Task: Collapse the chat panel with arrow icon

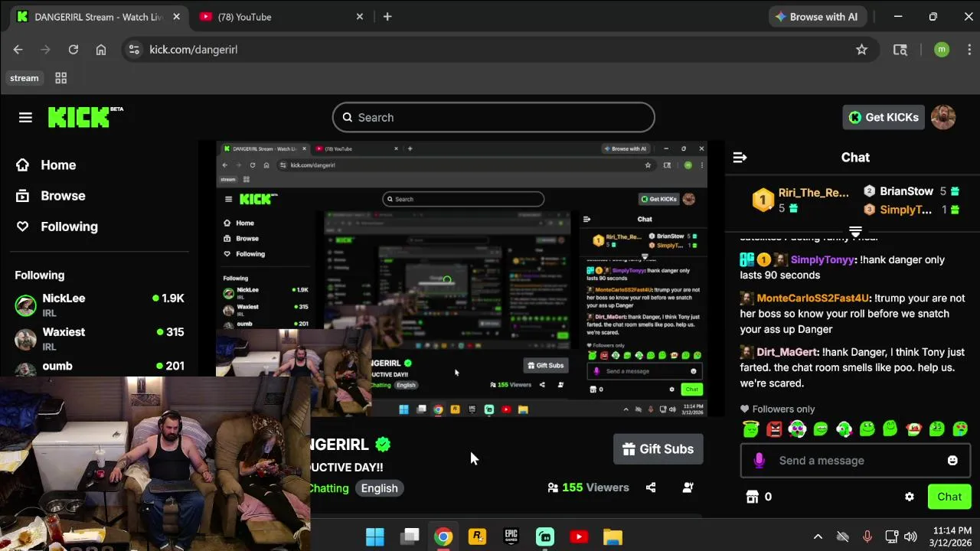Action: (740, 158)
